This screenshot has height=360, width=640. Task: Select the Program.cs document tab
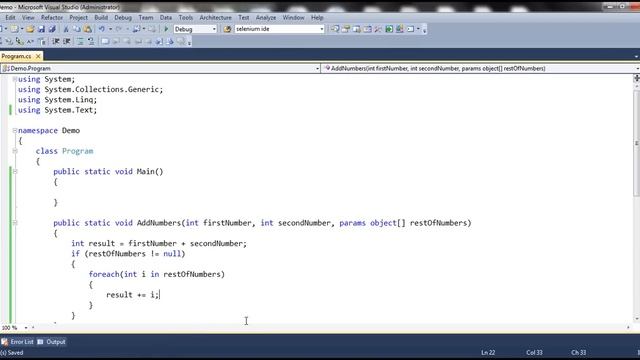point(16,56)
